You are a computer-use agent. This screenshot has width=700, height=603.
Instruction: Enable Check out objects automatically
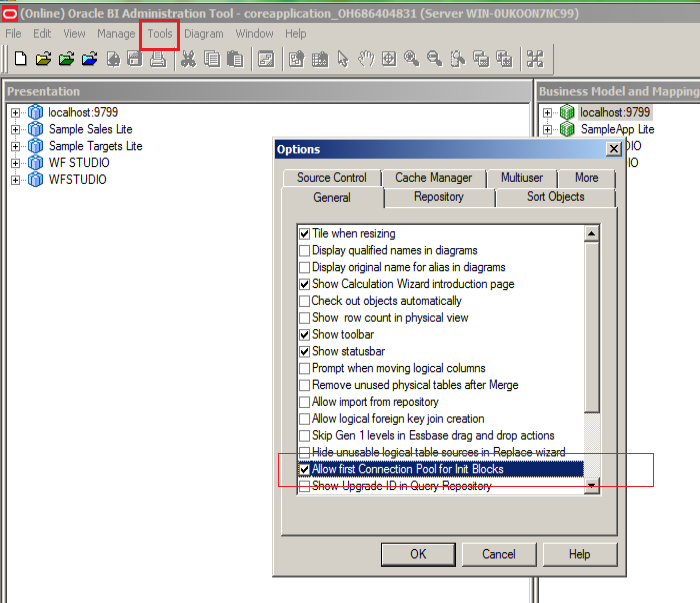pyautogui.click(x=304, y=301)
